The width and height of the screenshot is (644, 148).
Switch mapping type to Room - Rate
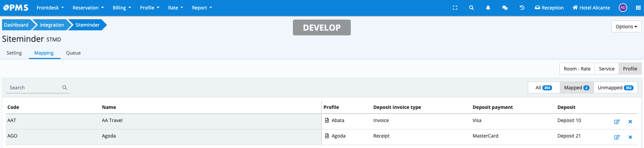tap(577, 69)
